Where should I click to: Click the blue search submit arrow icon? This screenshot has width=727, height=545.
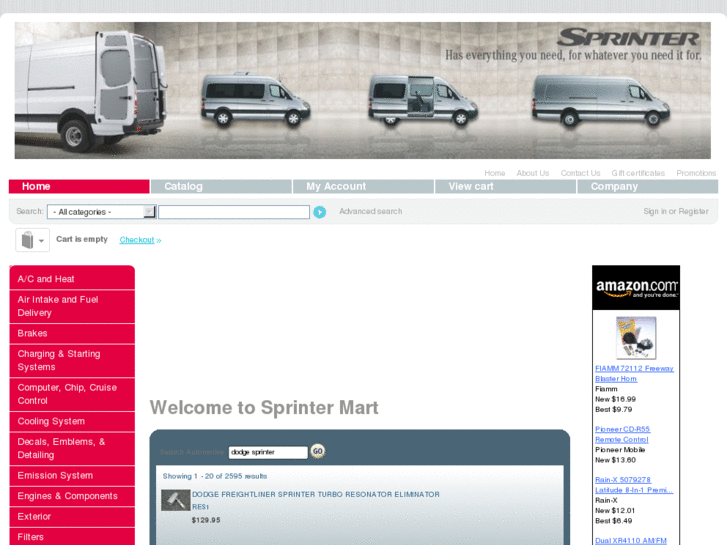319,212
